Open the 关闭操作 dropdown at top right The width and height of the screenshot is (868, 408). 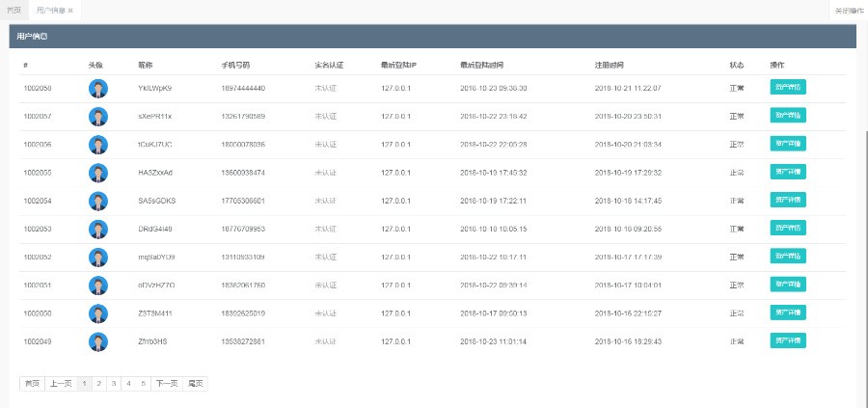click(x=849, y=10)
